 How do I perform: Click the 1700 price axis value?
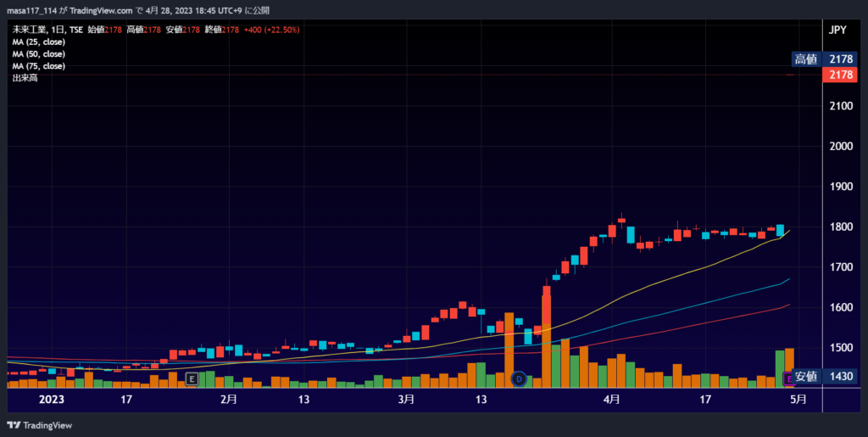(840, 267)
